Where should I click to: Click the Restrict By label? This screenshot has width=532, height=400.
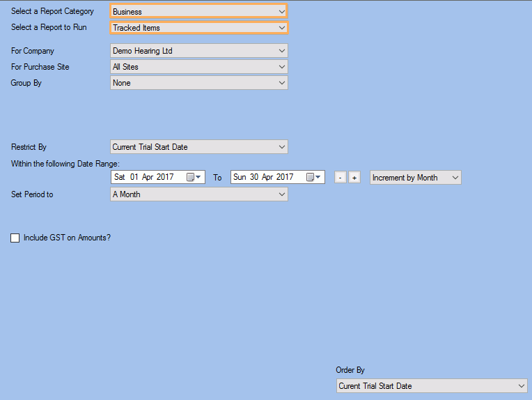click(x=29, y=146)
